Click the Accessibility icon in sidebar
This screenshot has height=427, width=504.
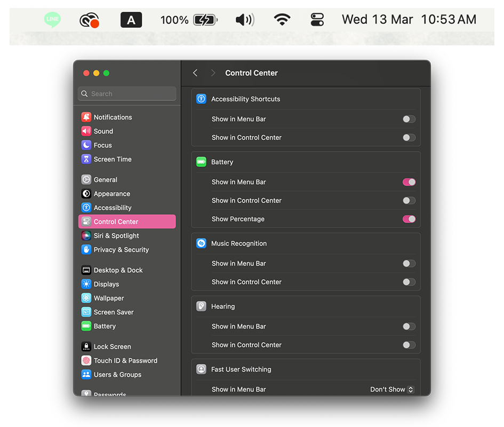[86, 208]
